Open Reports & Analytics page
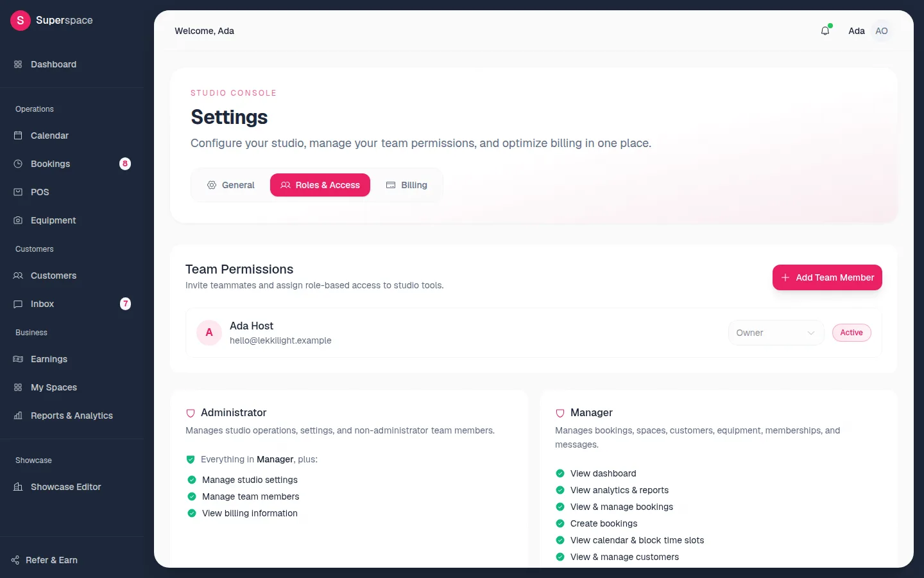This screenshot has width=924, height=578. pos(72,416)
